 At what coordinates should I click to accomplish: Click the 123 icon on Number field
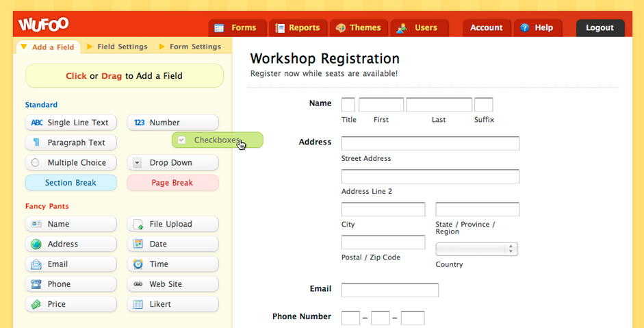click(139, 123)
